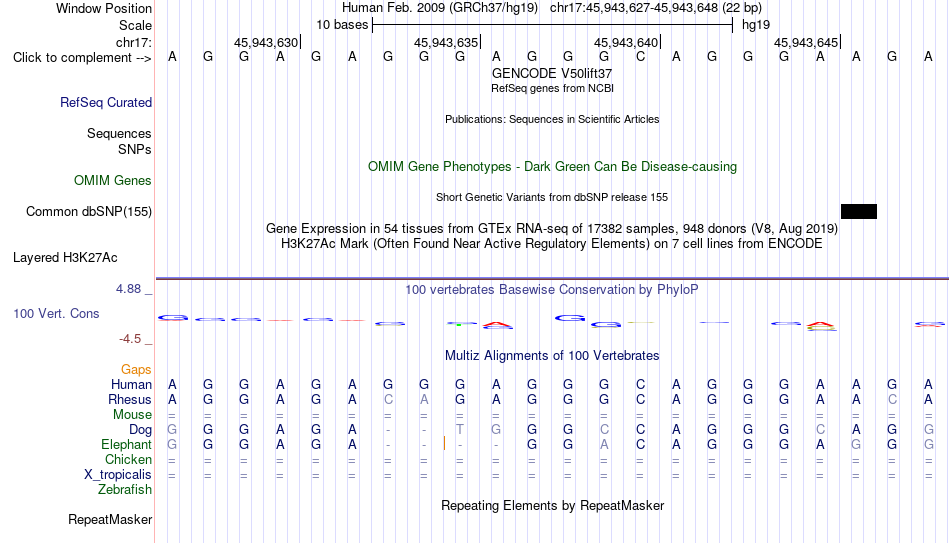This screenshot has height=543, width=950.
Task: Click the OMIM Gene Phenotypes track title
Action: click(552, 167)
